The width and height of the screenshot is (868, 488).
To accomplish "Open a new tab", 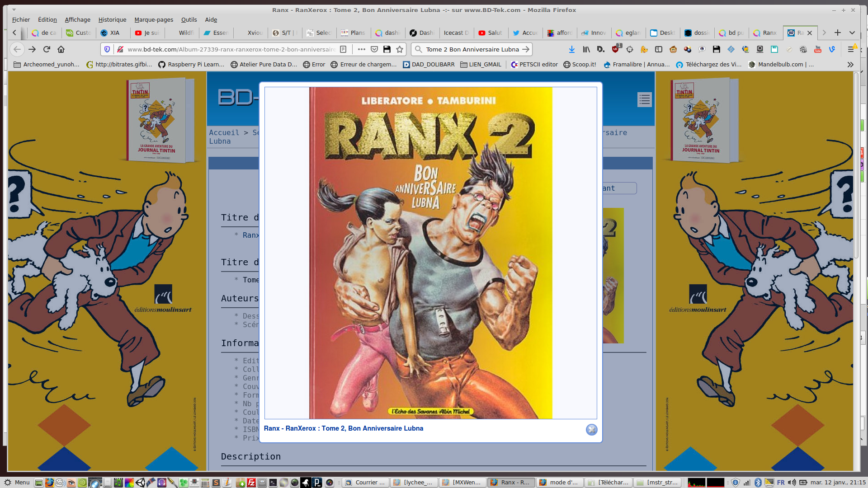I will click(x=838, y=33).
